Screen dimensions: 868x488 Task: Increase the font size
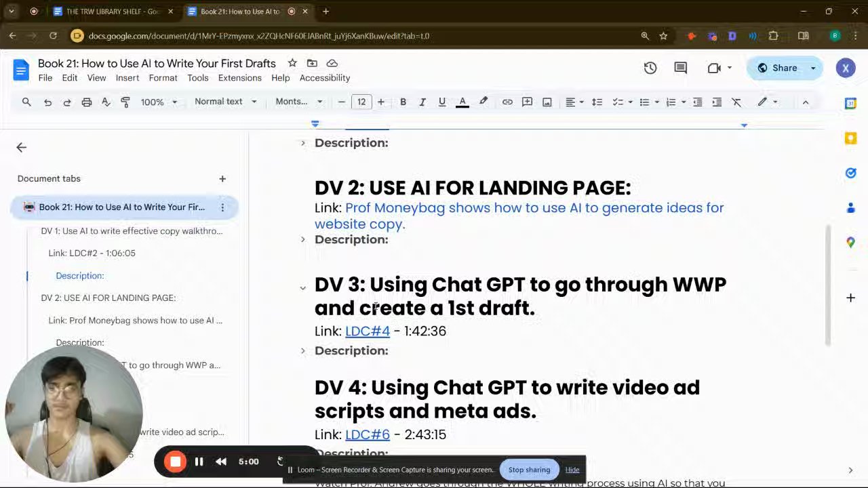click(381, 102)
